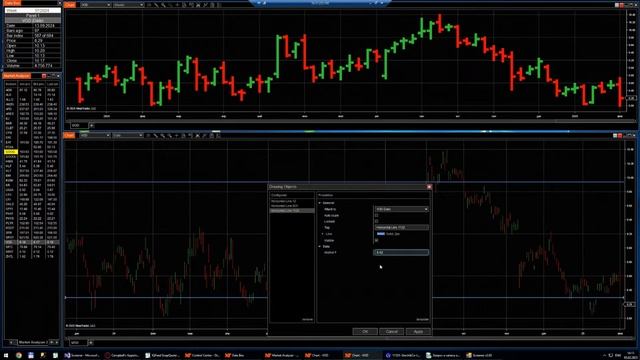Add a new tab under bottom chart
This screenshot has height=360, width=640.
point(91,342)
